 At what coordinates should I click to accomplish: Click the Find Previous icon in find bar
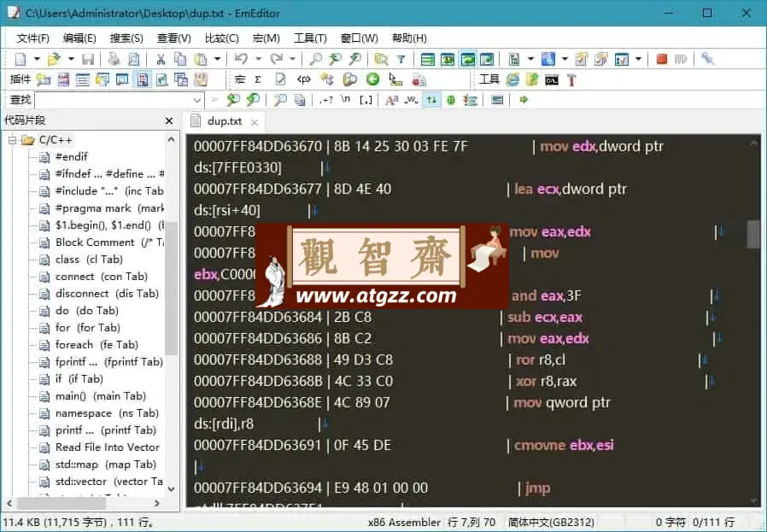point(253,100)
